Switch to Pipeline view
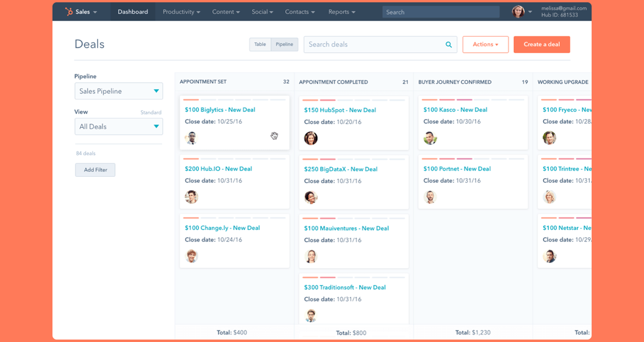The width and height of the screenshot is (644, 342). [285, 44]
